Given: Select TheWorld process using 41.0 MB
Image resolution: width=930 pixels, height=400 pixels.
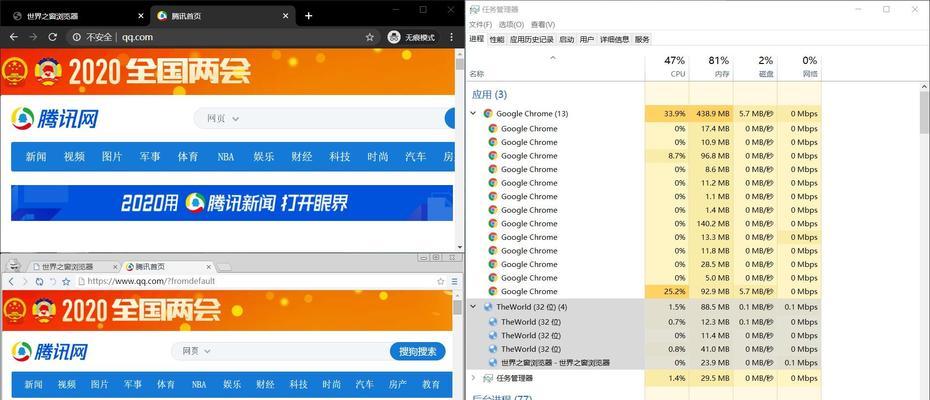Looking at the screenshot, I should [x=644, y=349].
